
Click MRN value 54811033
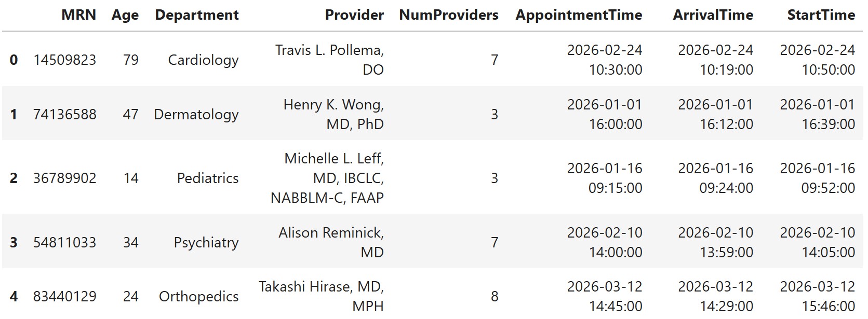tap(64, 242)
